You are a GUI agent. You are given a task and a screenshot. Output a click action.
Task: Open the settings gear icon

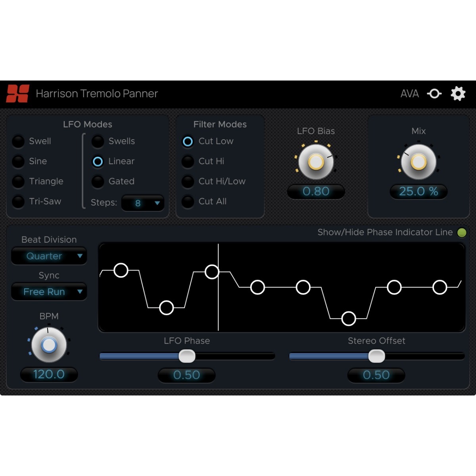(458, 94)
